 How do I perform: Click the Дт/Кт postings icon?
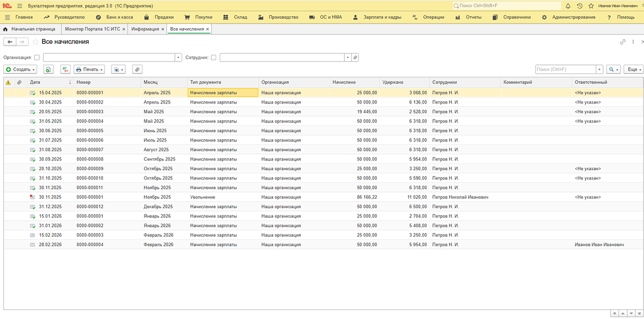click(65, 69)
